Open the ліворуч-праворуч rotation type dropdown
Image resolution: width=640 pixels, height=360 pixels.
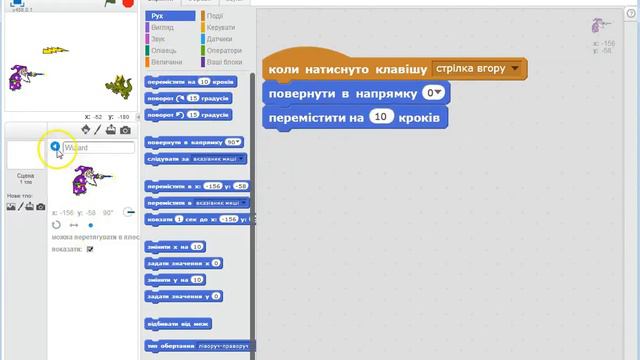(224, 346)
